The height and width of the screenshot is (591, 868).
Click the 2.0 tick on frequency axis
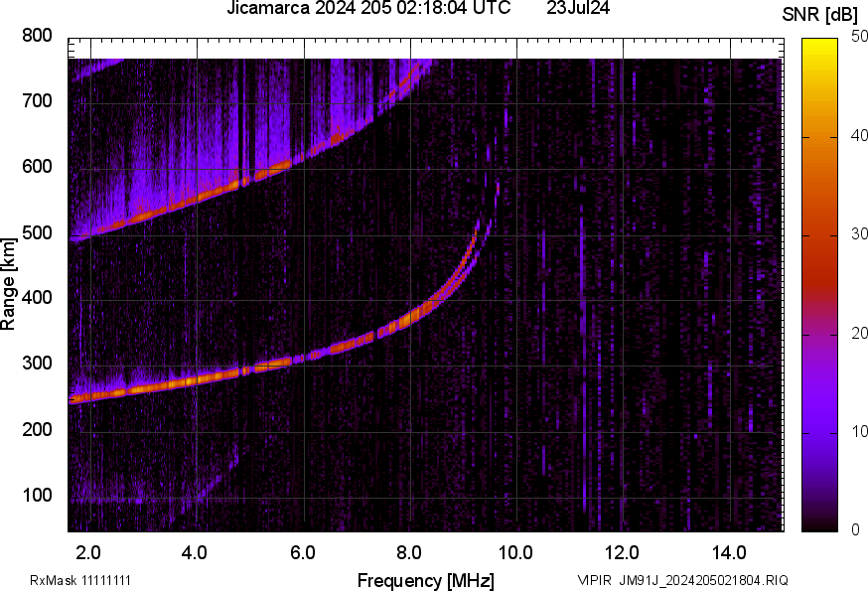pyautogui.click(x=89, y=552)
